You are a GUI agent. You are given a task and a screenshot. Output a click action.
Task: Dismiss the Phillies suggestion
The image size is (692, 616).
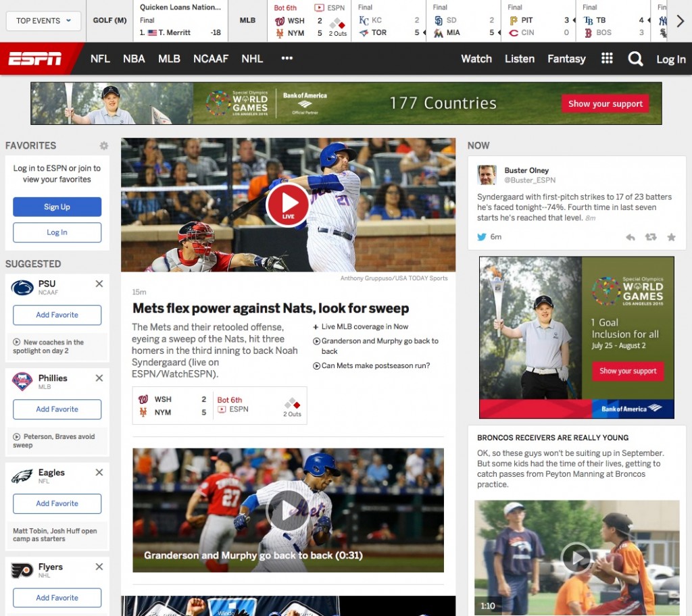[x=99, y=378]
